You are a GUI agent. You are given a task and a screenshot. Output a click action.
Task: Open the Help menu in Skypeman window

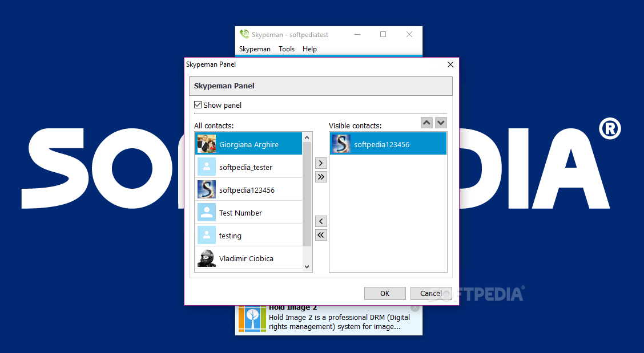(309, 49)
